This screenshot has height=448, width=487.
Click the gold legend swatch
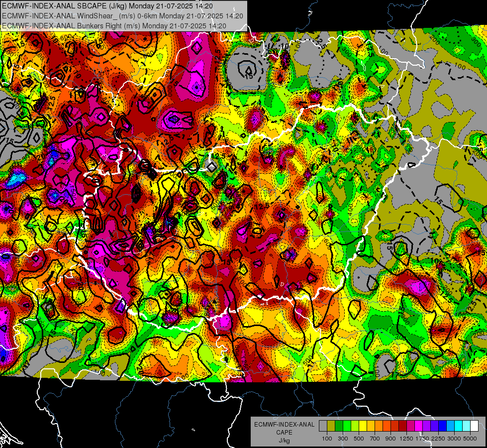pyautogui.click(x=371, y=426)
